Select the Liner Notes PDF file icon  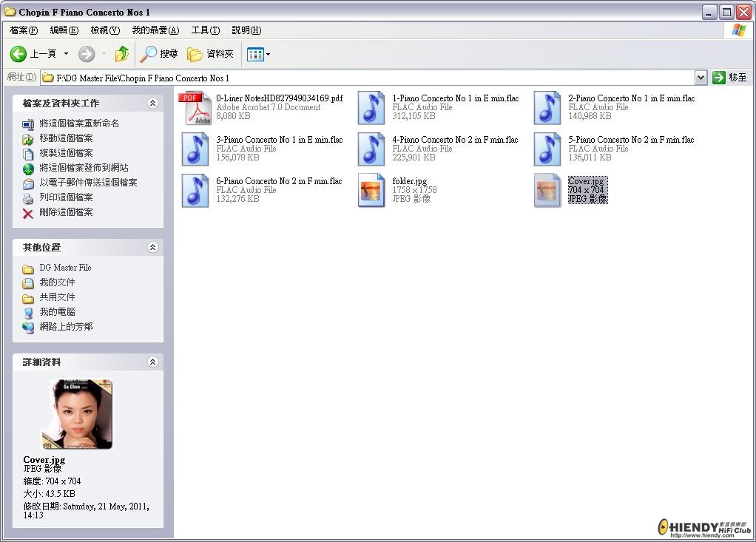click(197, 108)
